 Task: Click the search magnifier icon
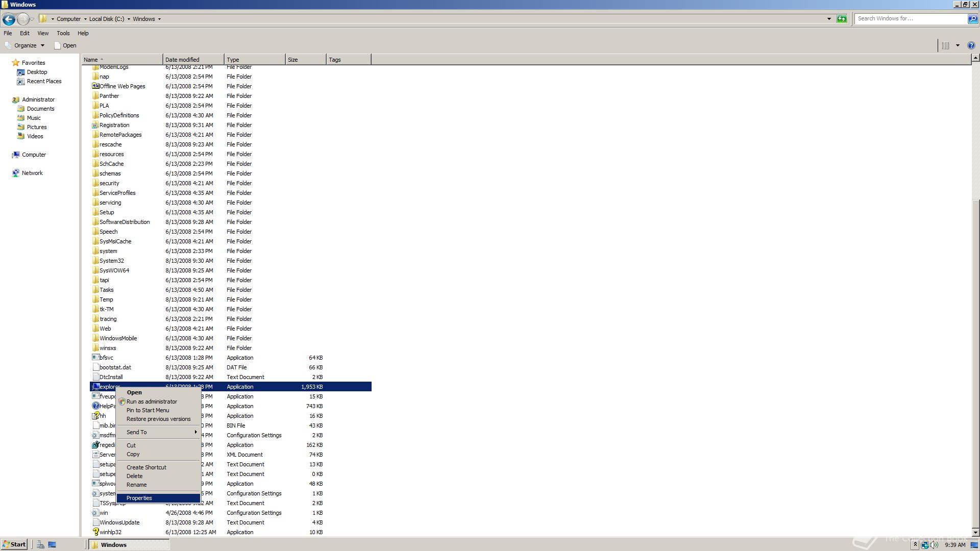click(973, 19)
